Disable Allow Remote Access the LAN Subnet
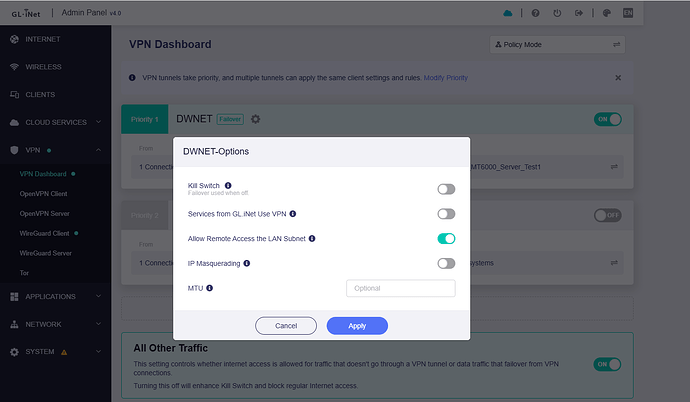 point(446,238)
